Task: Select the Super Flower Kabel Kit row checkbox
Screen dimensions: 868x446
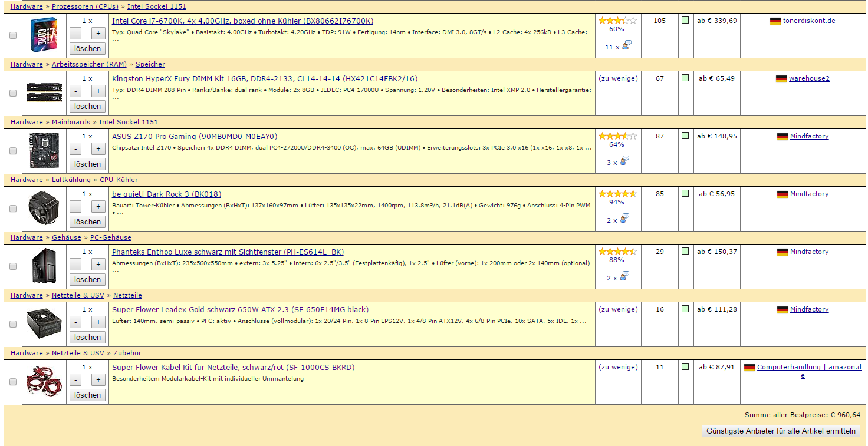Action: (13, 382)
